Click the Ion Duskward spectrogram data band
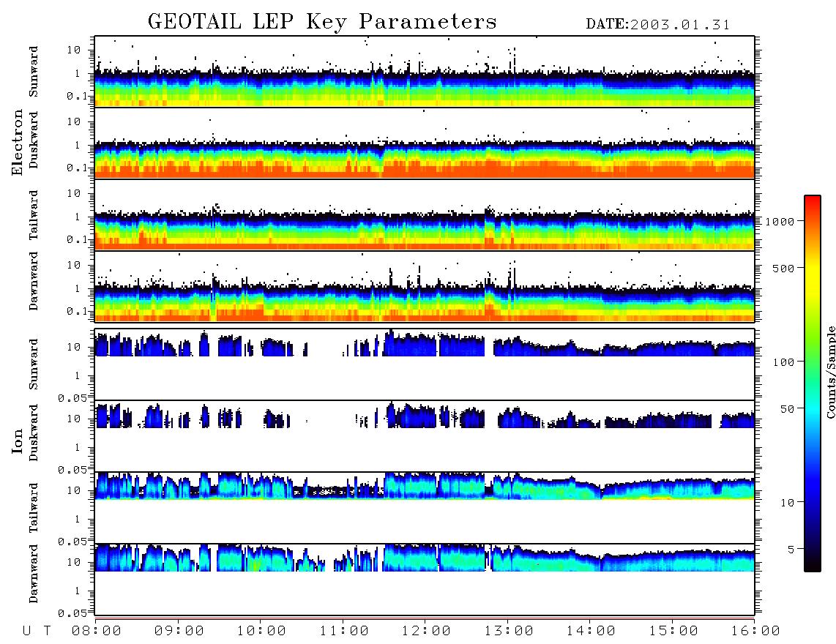The image size is (836, 644). point(425,416)
